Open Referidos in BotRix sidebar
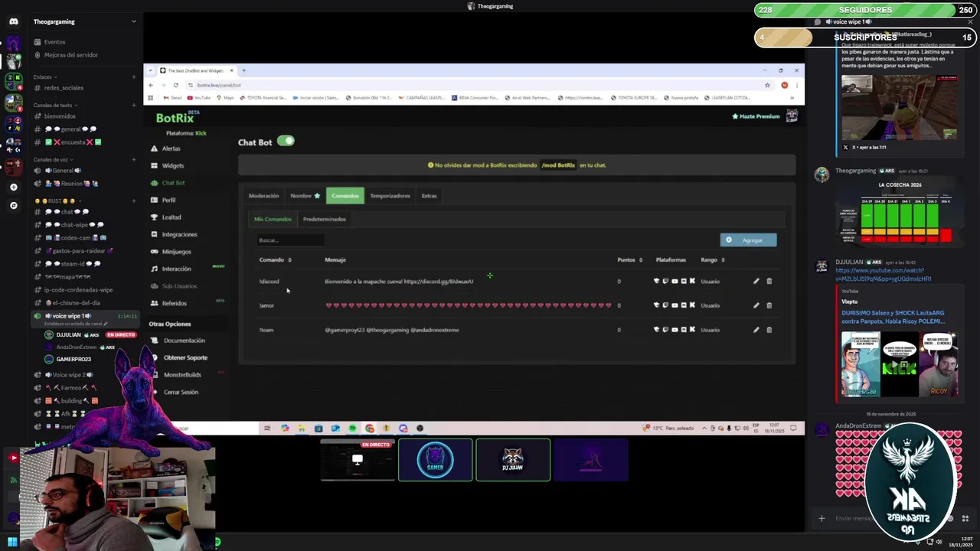 coord(174,303)
